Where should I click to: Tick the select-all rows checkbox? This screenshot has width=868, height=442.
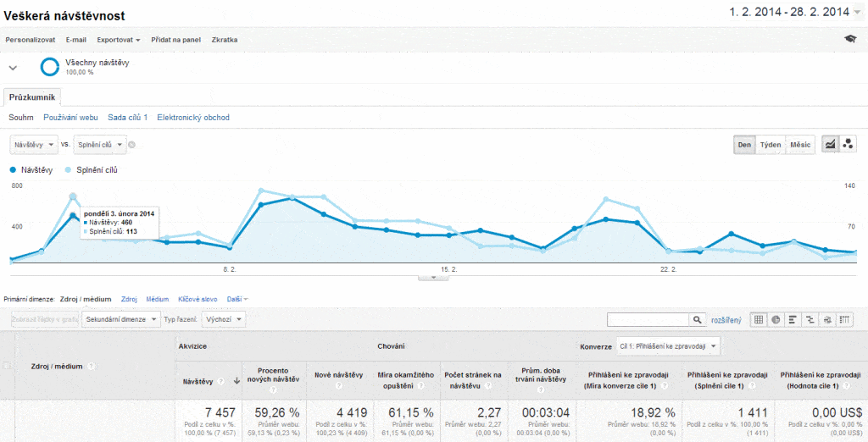point(8,366)
